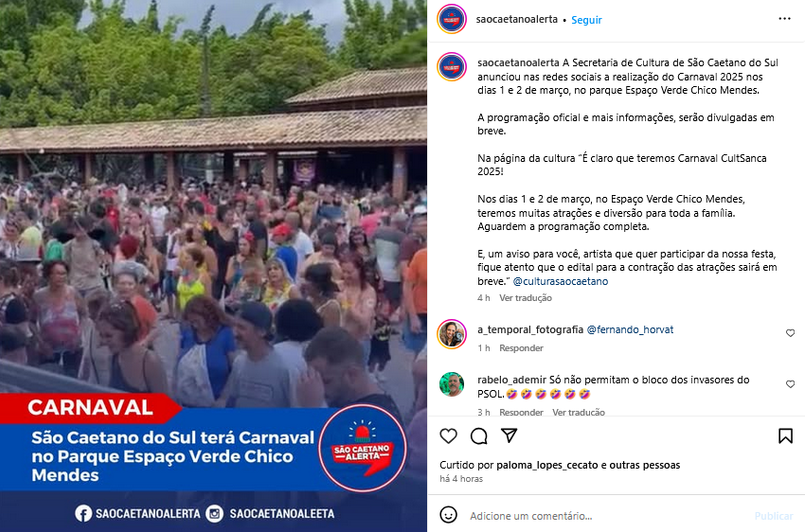Viewport: 805px width, 532px height.
Task: Open emoji picker smiley icon
Action: [x=448, y=515]
